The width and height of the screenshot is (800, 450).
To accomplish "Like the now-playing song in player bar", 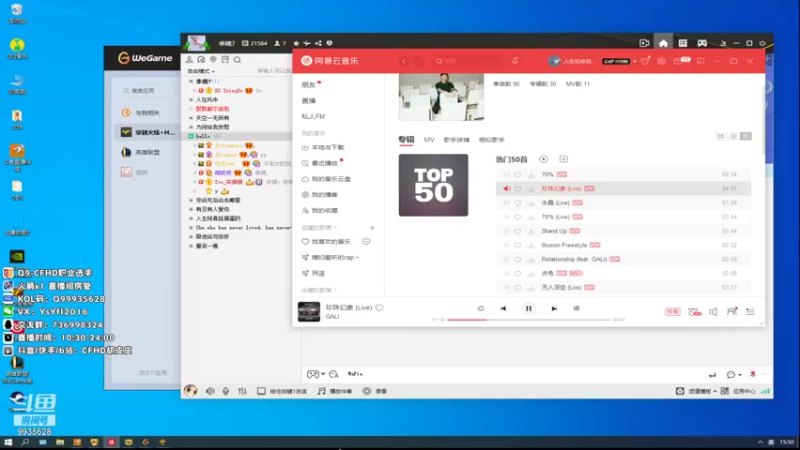I will [379, 308].
